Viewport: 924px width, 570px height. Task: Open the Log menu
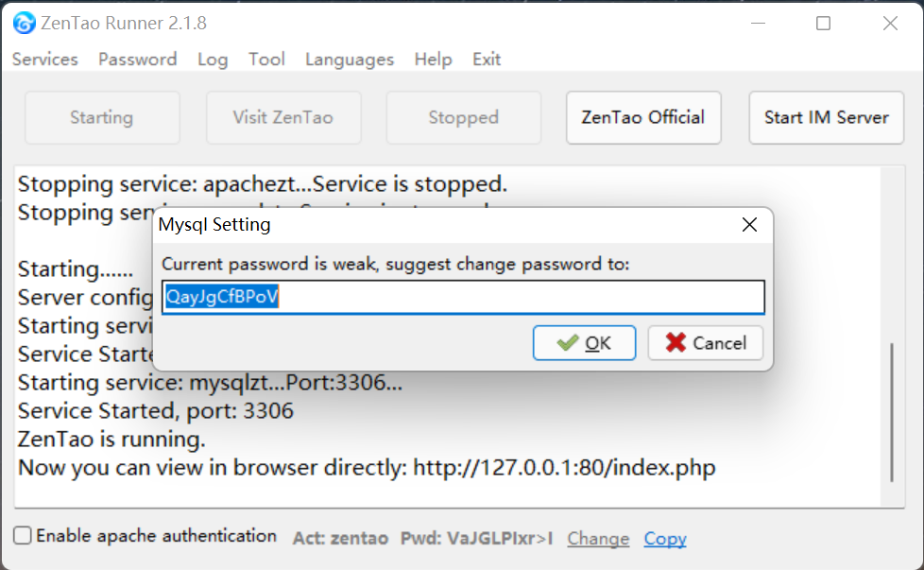pos(213,59)
